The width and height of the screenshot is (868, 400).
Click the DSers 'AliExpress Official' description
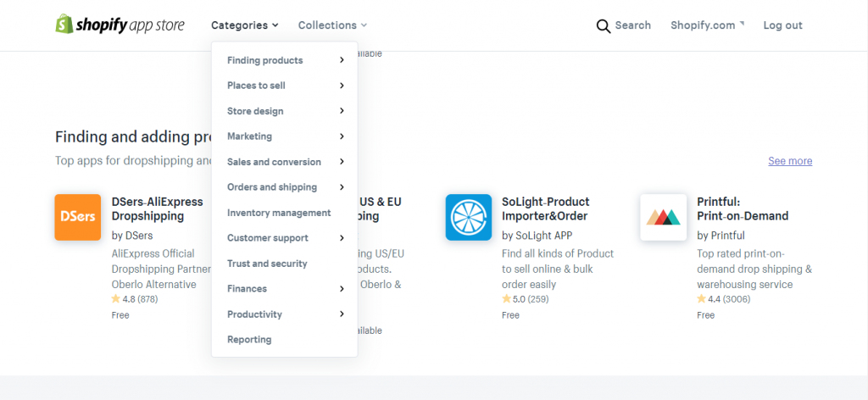(161, 269)
